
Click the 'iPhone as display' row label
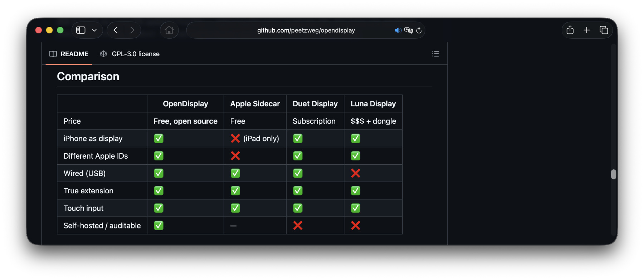pos(93,139)
